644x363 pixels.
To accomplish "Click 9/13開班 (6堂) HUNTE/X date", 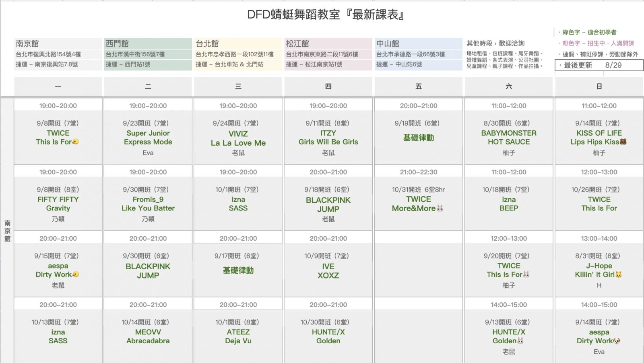I will tap(507, 322).
